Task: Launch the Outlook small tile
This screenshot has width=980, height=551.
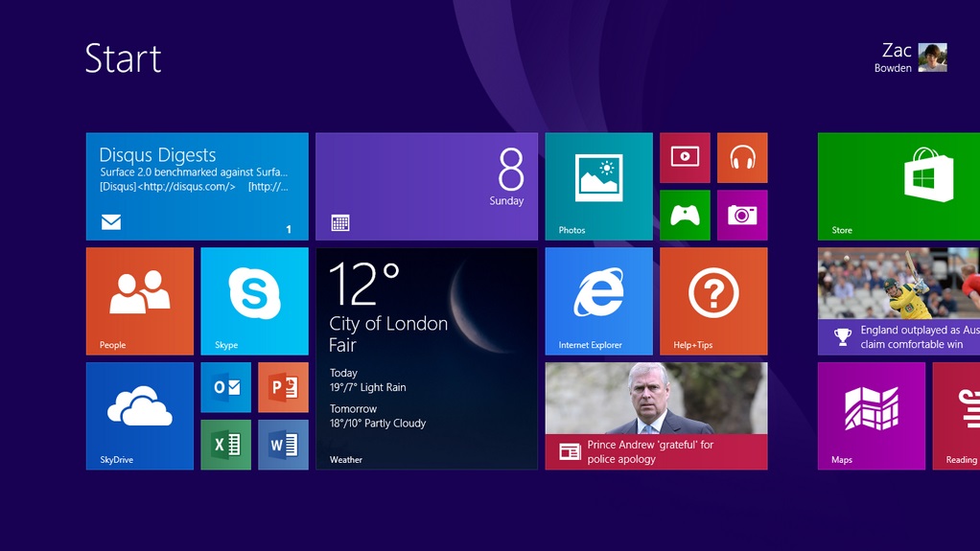Action: coord(225,387)
